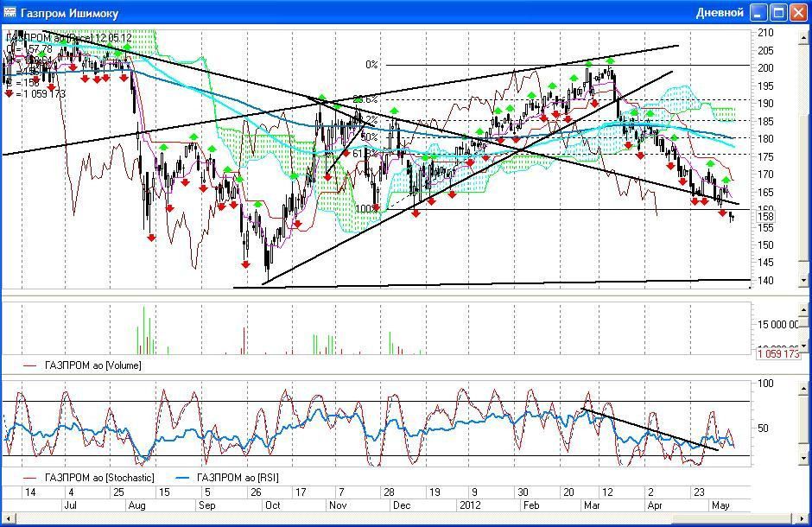Click the Sep month label on time axis
812x527 pixels.
click(206, 505)
